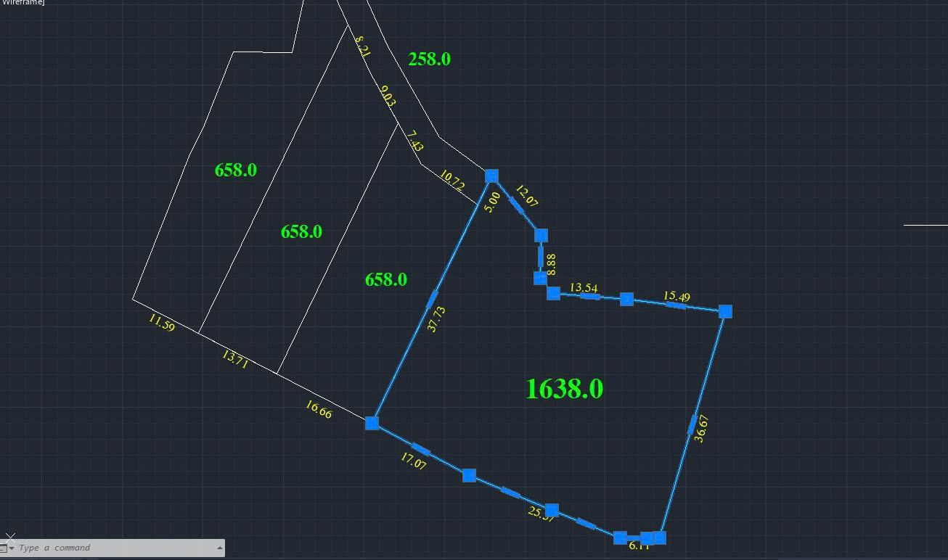Click the 36.67 dimension text
948x560 pixels.
[x=700, y=429]
